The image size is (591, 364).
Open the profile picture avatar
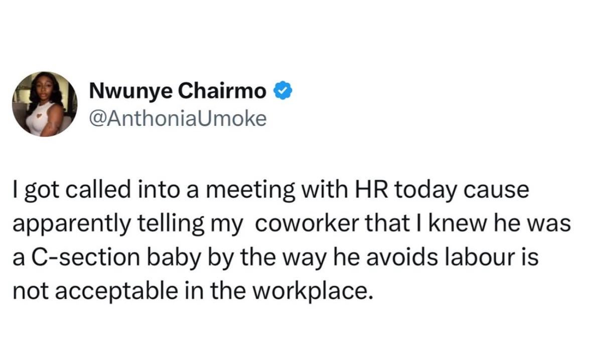tap(44, 104)
